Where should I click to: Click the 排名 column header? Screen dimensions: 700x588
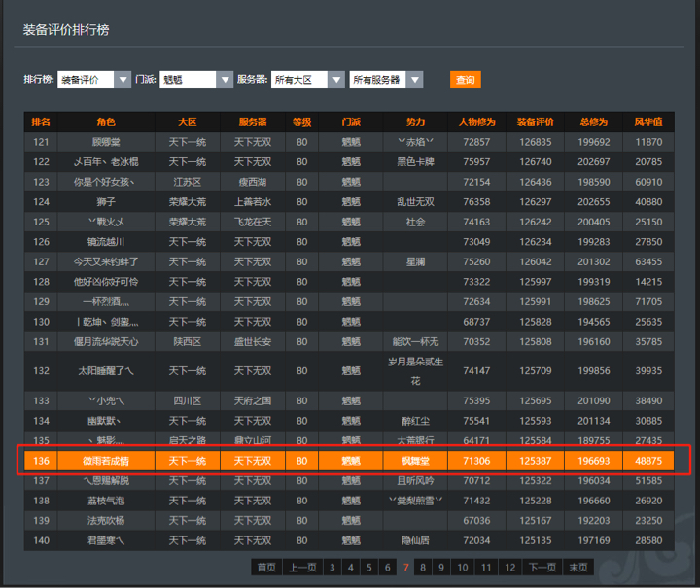pyautogui.click(x=41, y=121)
